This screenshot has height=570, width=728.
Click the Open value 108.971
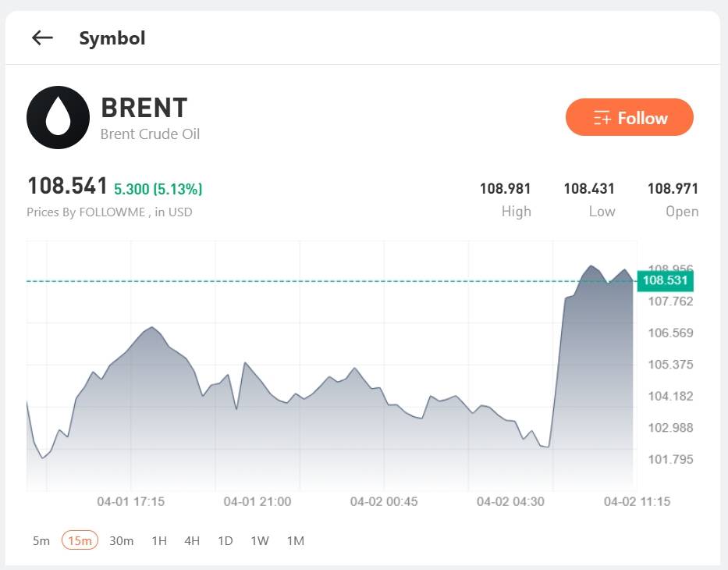pyautogui.click(x=673, y=188)
